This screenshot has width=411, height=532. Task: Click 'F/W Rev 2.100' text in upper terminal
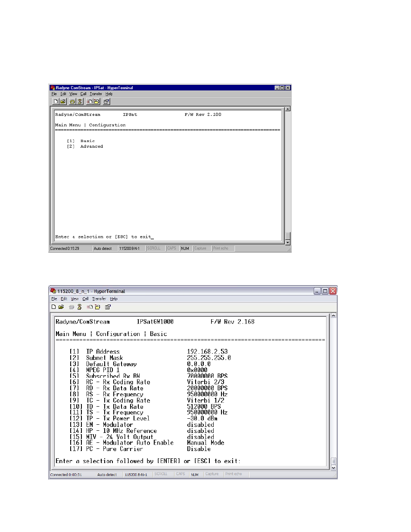[x=203, y=115]
